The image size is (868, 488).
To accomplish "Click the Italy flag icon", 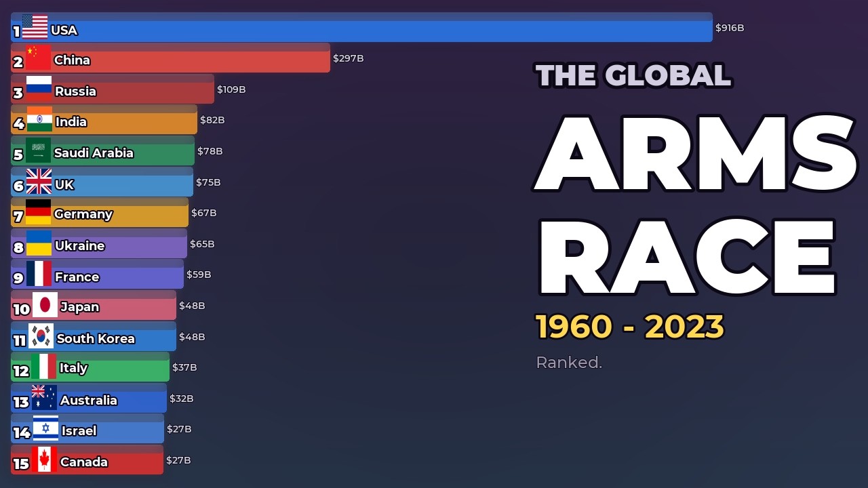I will point(43,367).
